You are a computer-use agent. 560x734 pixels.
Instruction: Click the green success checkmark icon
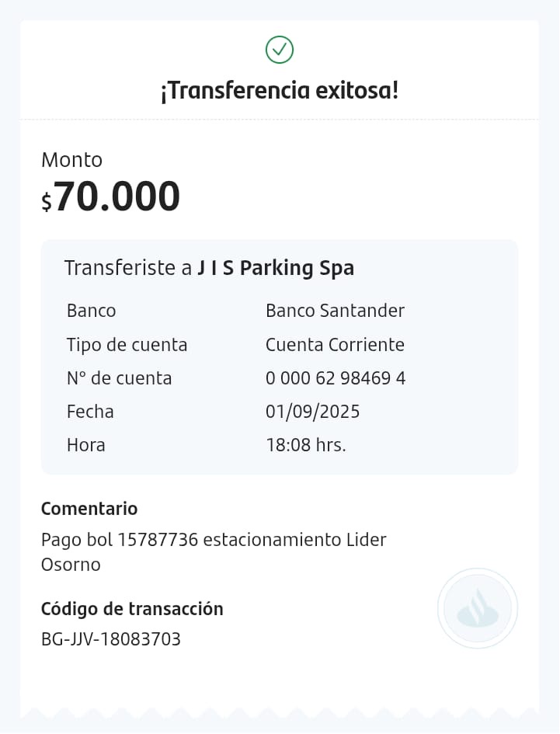coord(280,50)
